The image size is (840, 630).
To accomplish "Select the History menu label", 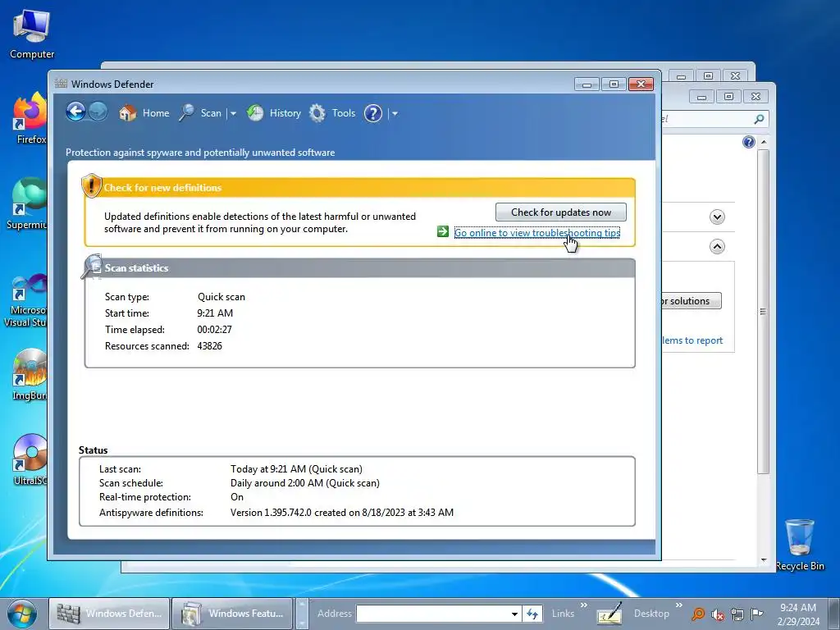I will (x=285, y=113).
